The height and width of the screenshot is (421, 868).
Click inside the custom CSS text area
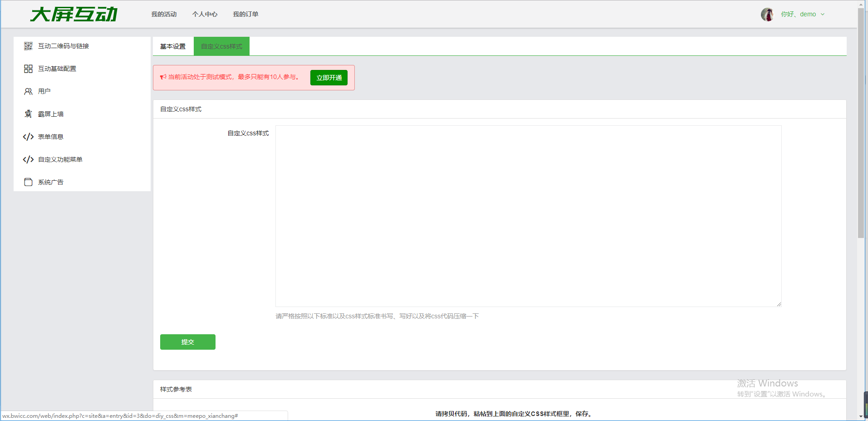(528, 216)
